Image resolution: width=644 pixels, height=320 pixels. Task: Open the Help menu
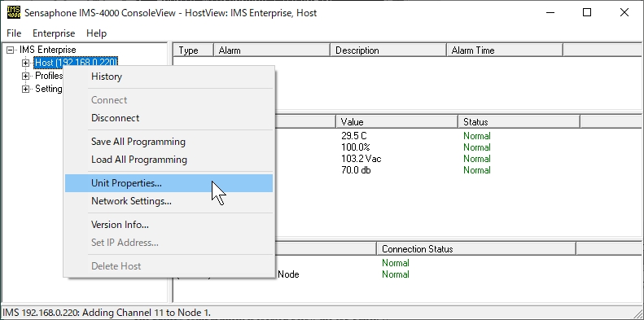(x=97, y=33)
